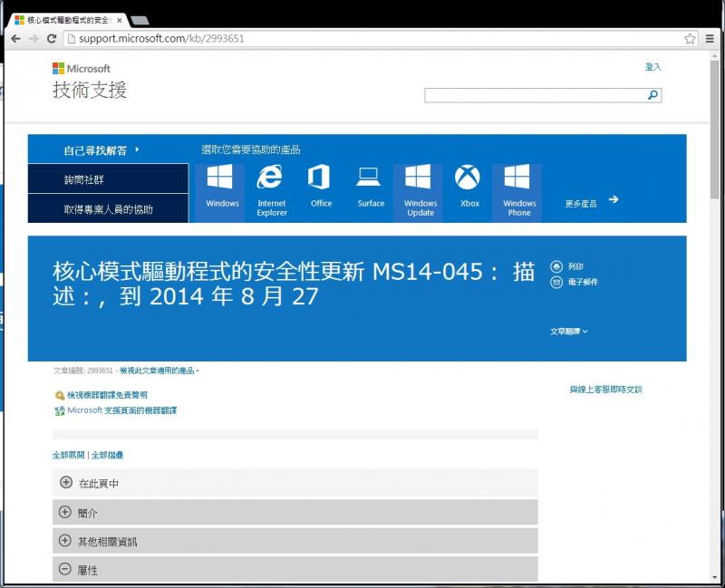Image resolution: width=725 pixels, height=588 pixels.
Task: Click the 登入 sign-in link
Action: click(652, 67)
